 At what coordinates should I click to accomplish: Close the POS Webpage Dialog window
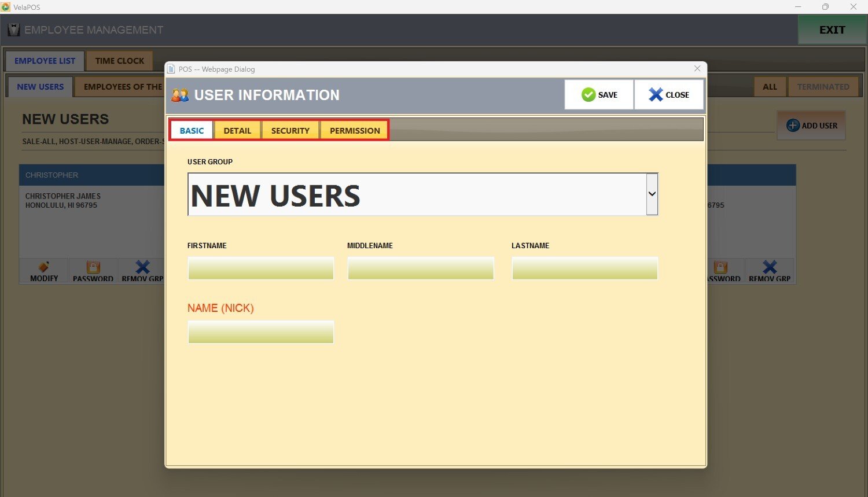697,69
